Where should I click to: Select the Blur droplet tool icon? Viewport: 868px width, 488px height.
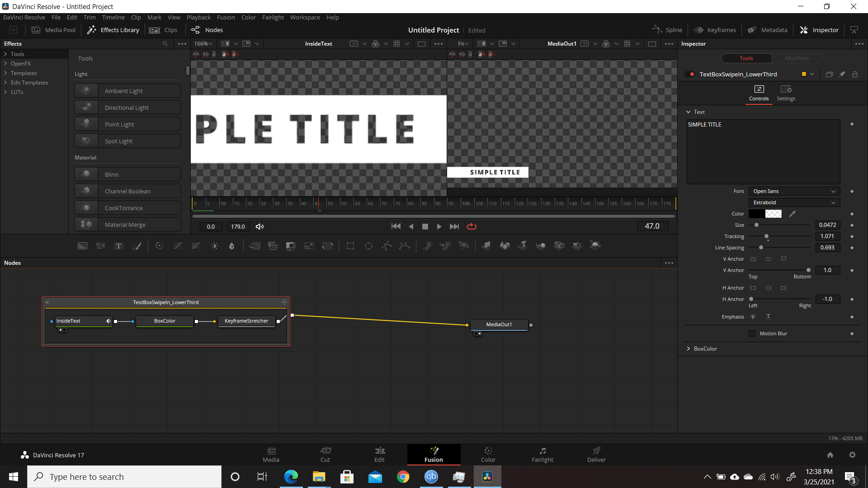click(x=232, y=246)
